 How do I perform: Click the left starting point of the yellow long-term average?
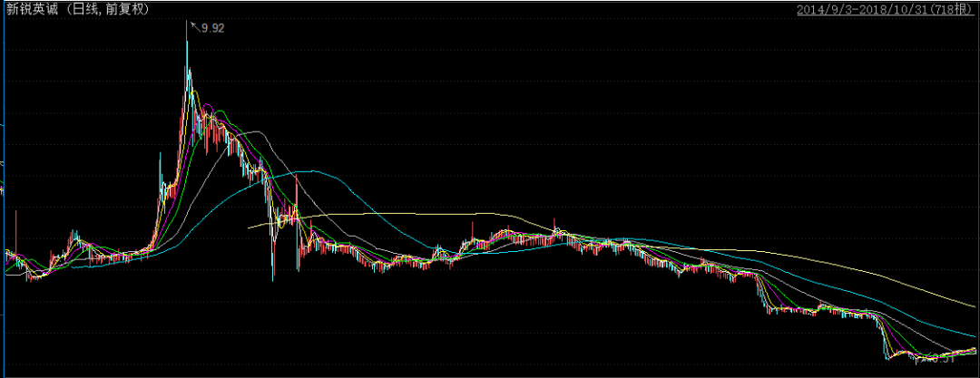tap(250, 226)
